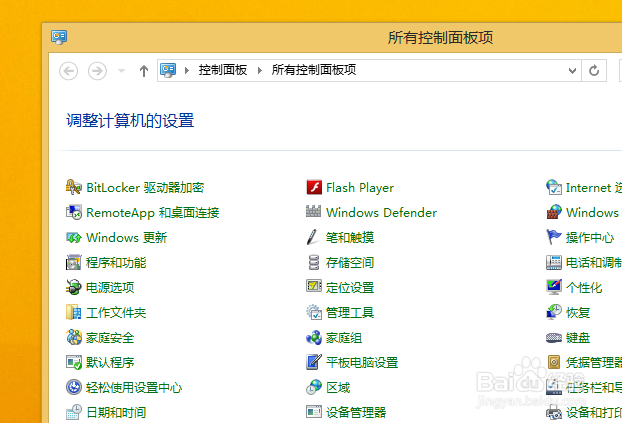Open the 电源选项 icon

[x=74, y=287]
